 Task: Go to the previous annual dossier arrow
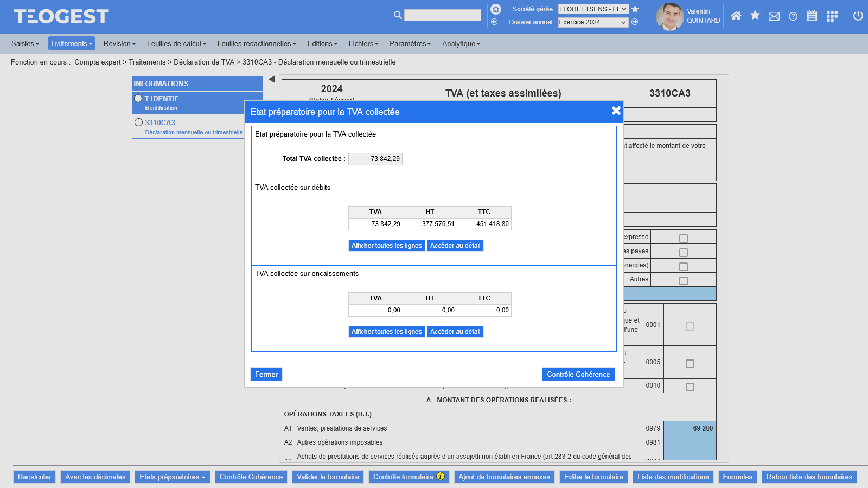click(x=494, y=22)
